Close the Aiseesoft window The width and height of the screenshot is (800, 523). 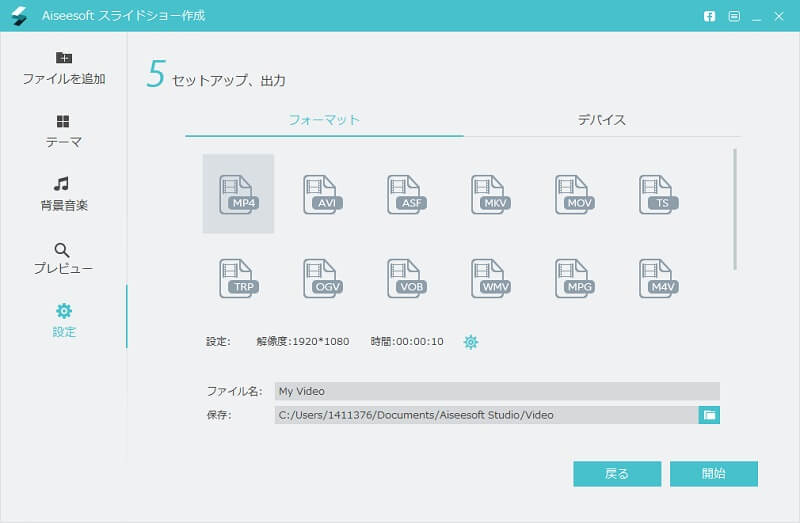coord(779,16)
